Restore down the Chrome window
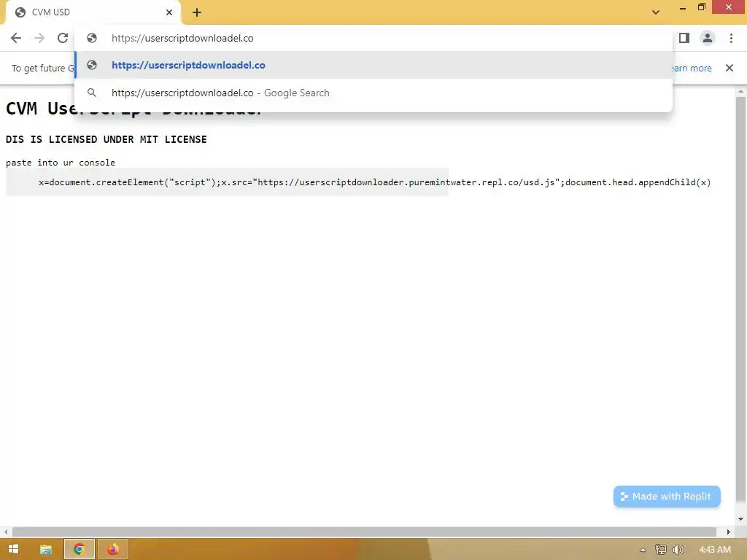 click(701, 7)
